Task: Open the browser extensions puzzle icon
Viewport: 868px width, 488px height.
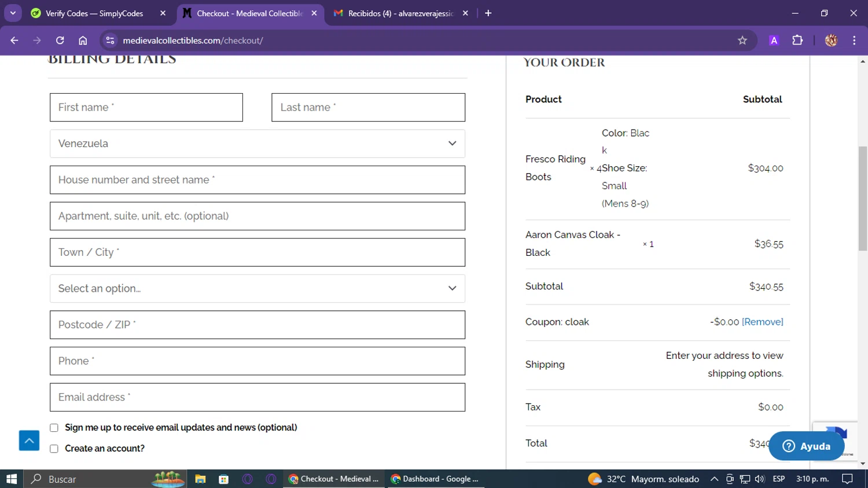Action: coord(797,41)
